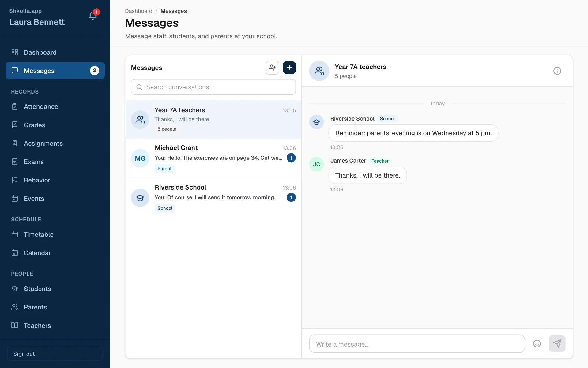The height and width of the screenshot is (368, 588).
Task: Click the Teacher badge beside James Carter
Action: point(380,161)
